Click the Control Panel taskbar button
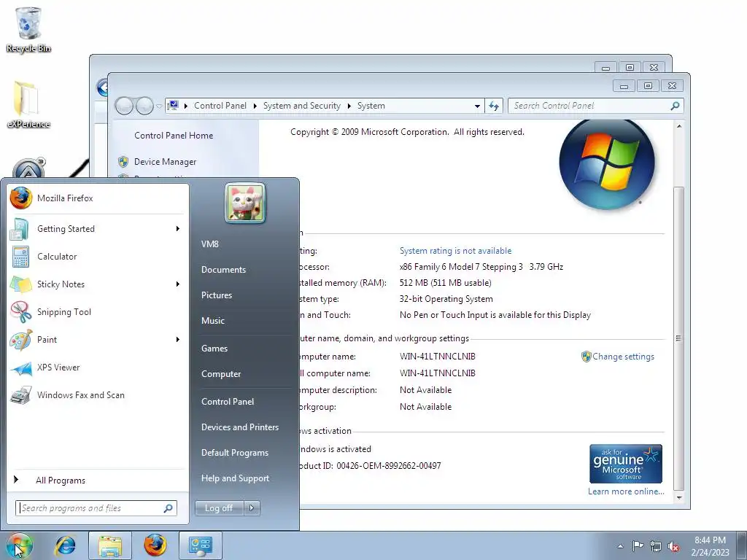This screenshot has width=747, height=560. pos(200,545)
